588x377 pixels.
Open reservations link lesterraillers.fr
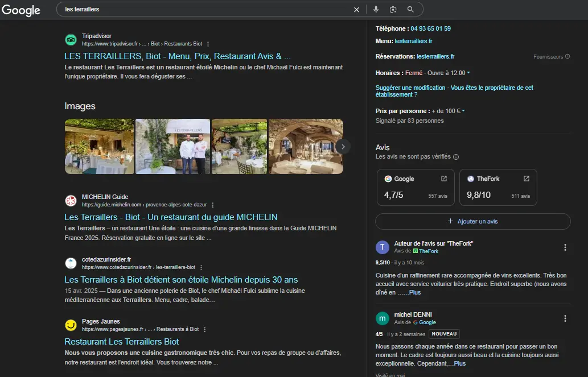click(435, 57)
